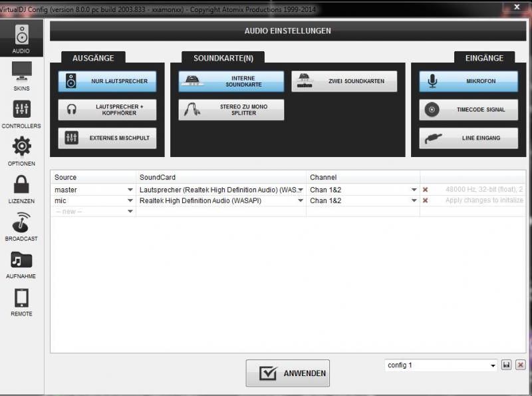Select Zwei Soundkarten option

click(x=344, y=81)
